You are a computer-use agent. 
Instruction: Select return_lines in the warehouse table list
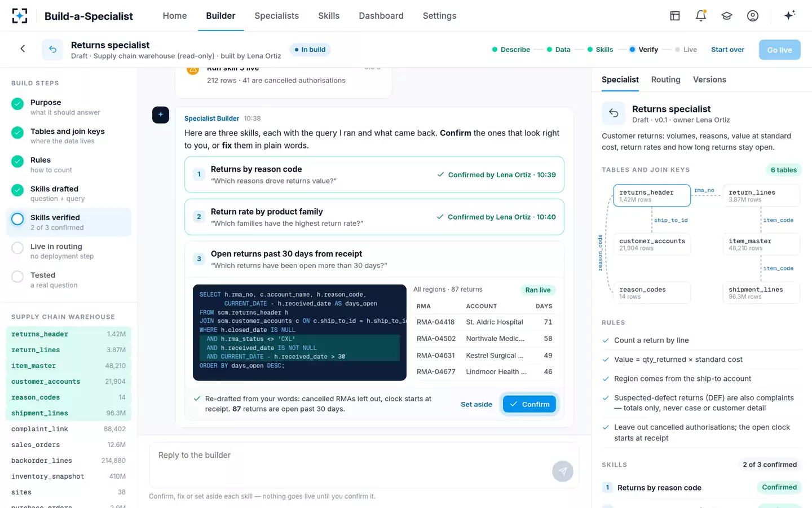coord(69,350)
